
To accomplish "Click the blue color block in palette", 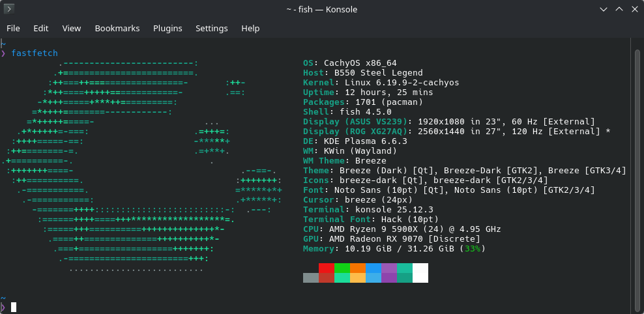I will coord(373,268).
